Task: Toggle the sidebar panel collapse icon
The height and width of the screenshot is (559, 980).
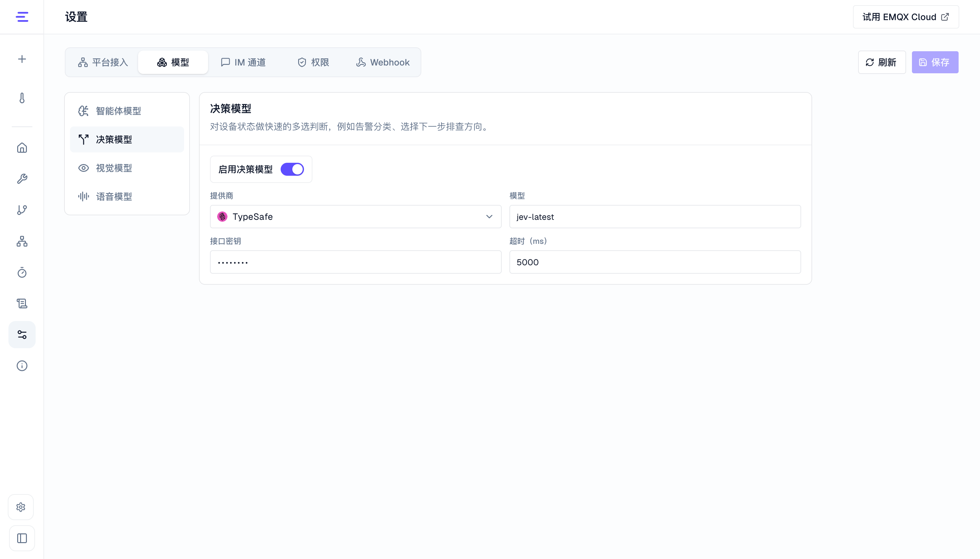Action: 22,538
